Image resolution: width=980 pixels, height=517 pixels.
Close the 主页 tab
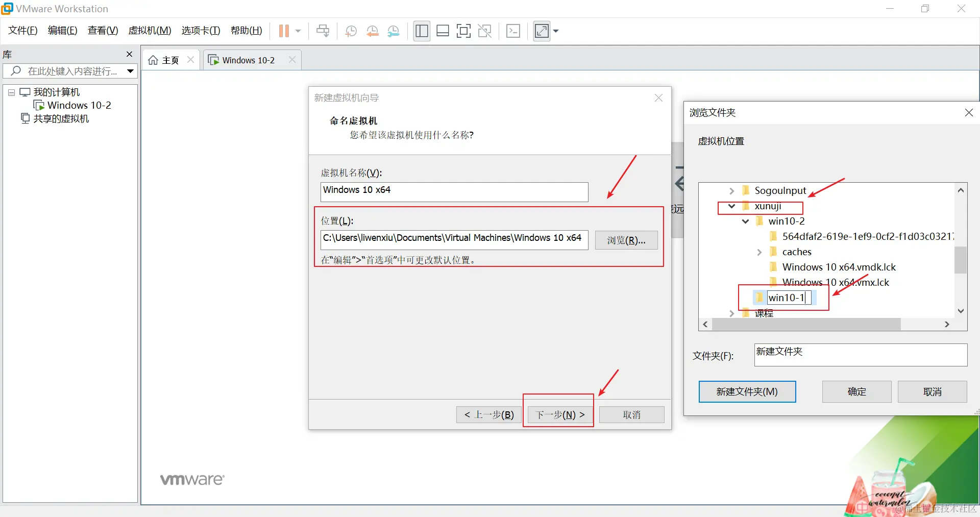coord(190,60)
